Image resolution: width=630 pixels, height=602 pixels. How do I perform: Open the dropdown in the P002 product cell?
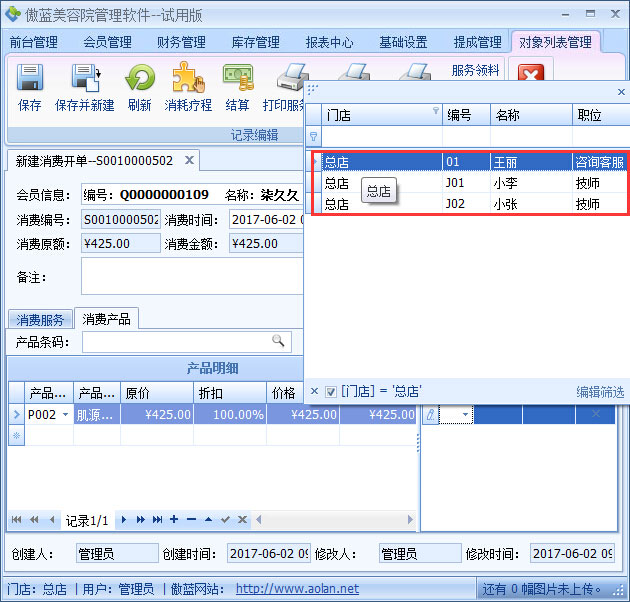click(x=66, y=415)
